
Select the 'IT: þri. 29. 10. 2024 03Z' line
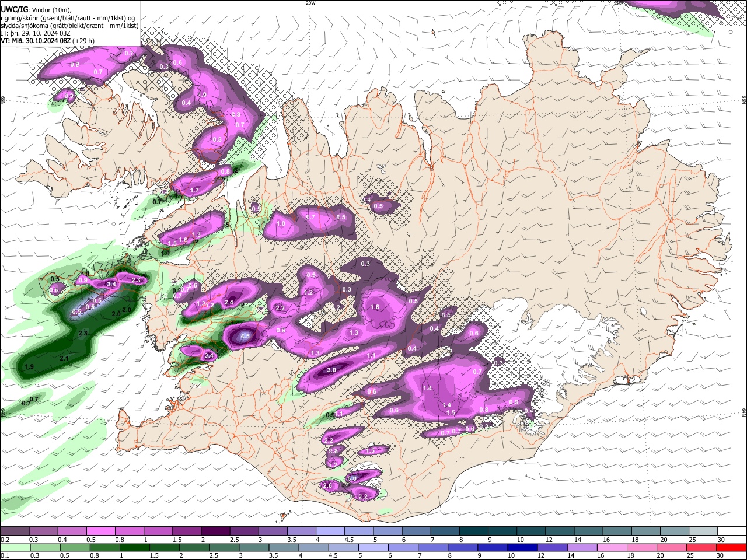click(35, 33)
